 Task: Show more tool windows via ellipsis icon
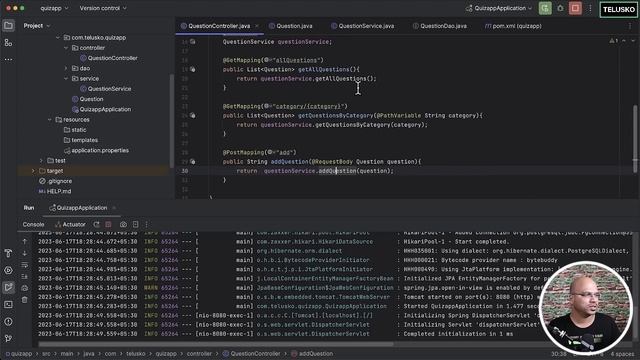pyautogui.click(x=8, y=60)
